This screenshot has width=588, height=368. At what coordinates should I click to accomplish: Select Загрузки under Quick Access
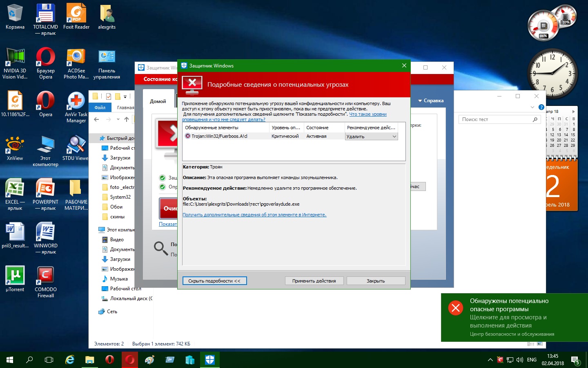coord(120,158)
